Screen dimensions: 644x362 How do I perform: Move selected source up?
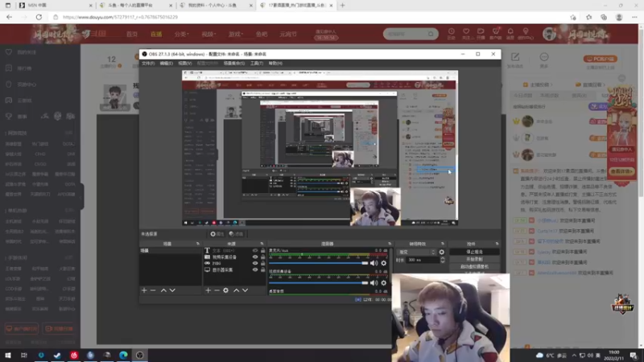(236, 290)
